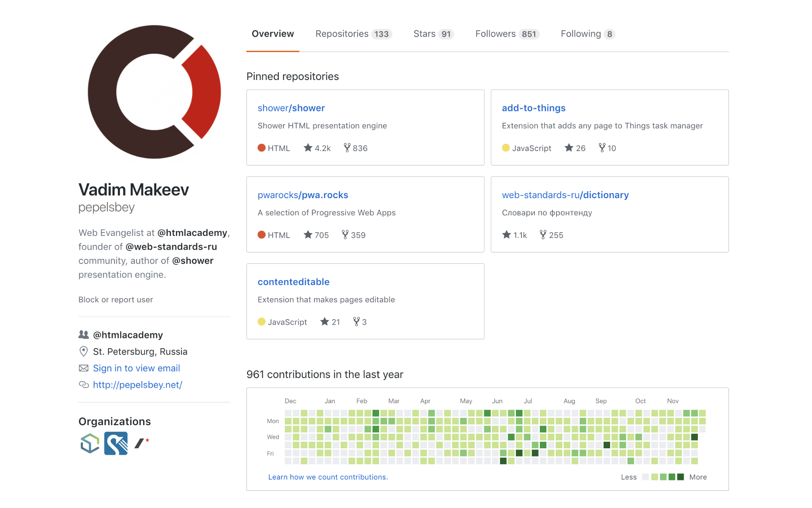Click the 'Organizations' heading

point(115,422)
